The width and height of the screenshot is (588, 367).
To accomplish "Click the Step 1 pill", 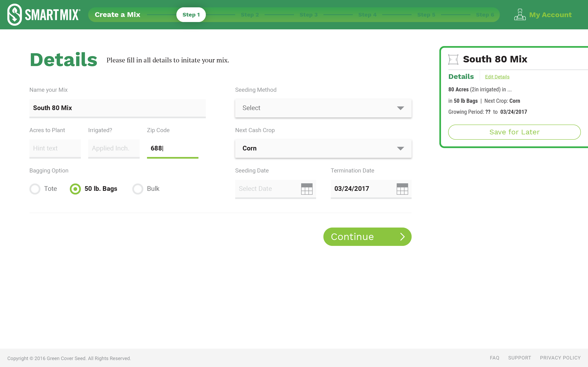I will [x=191, y=15].
